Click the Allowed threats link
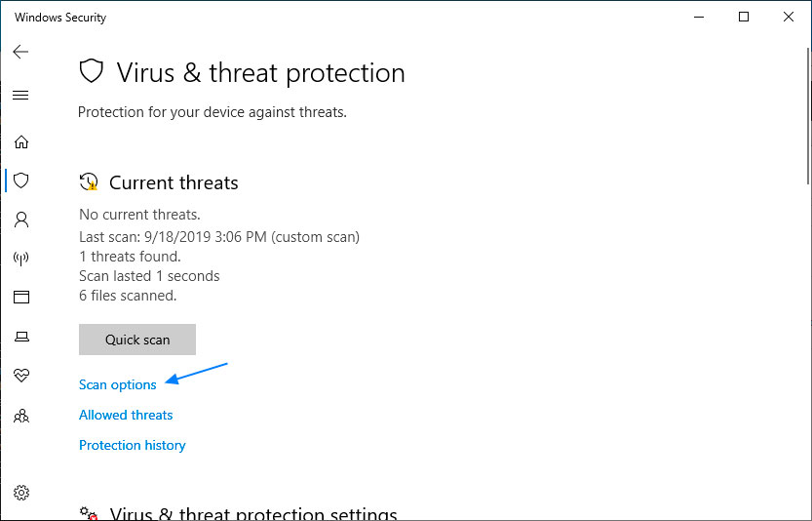812x521 pixels. [x=126, y=416]
